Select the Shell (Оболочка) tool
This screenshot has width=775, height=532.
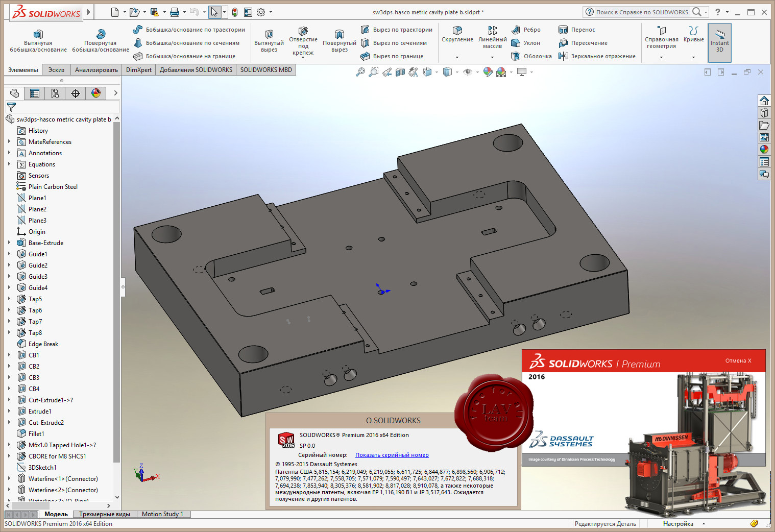pyautogui.click(x=531, y=56)
